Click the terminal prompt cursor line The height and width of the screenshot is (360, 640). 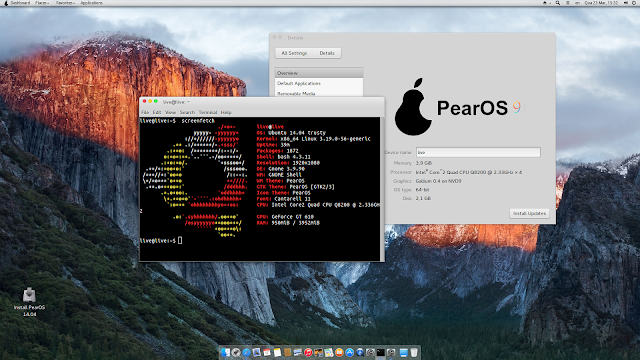tap(161, 241)
